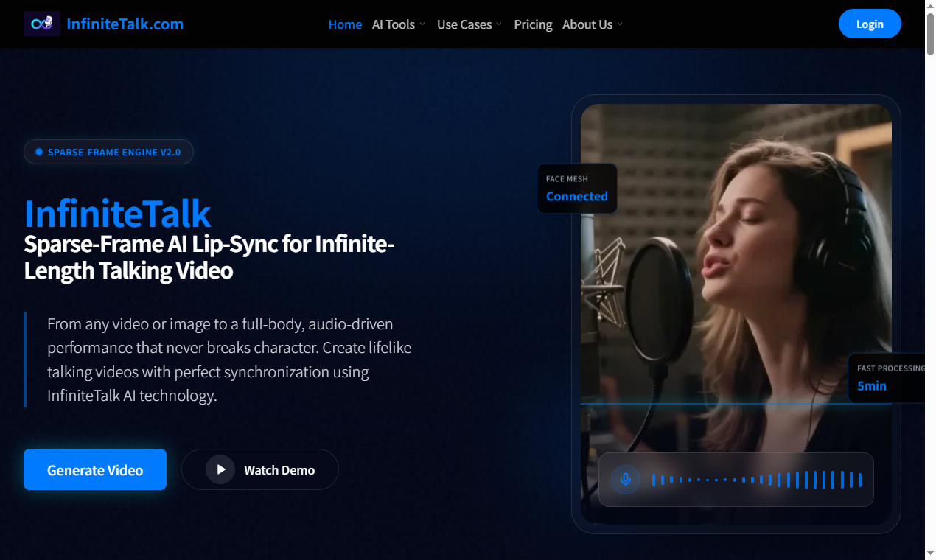Click the vertical scrollbar thumb
The width and height of the screenshot is (936, 560).
tap(930, 33)
